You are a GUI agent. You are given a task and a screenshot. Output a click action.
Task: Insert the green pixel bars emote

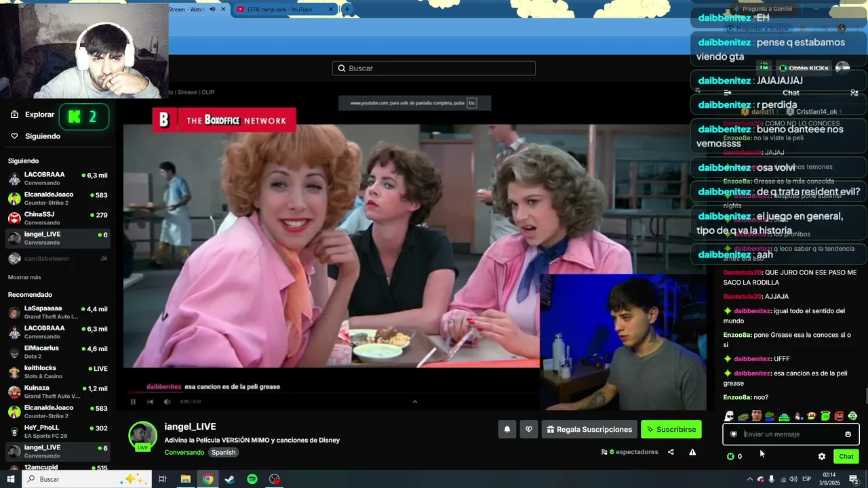tap(784, 416)
